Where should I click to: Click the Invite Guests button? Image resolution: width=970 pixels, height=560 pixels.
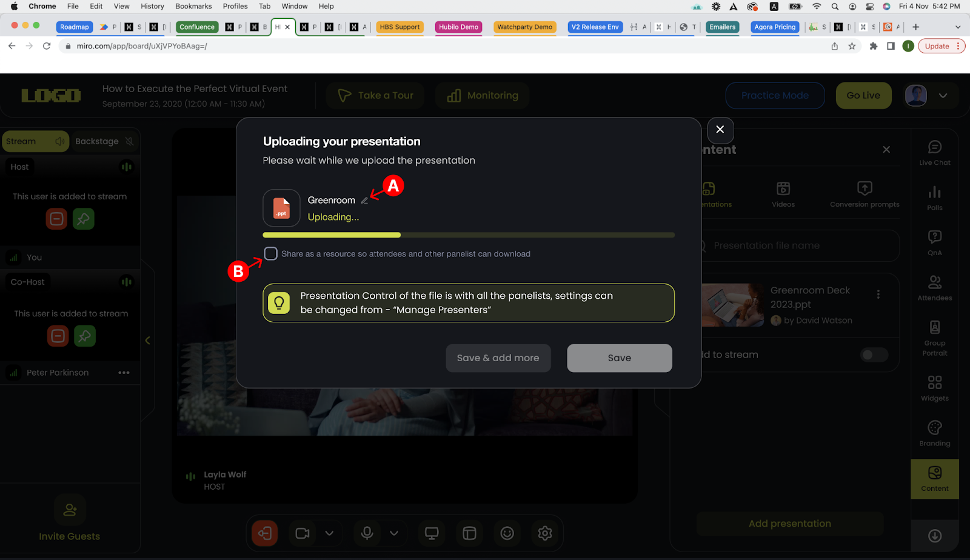tap(70, 519)
